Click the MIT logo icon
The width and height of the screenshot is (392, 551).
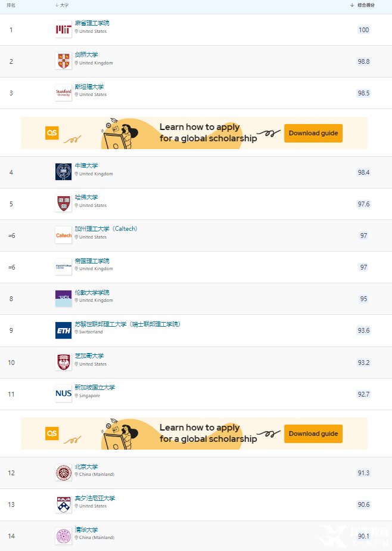(x=64, y=30)
